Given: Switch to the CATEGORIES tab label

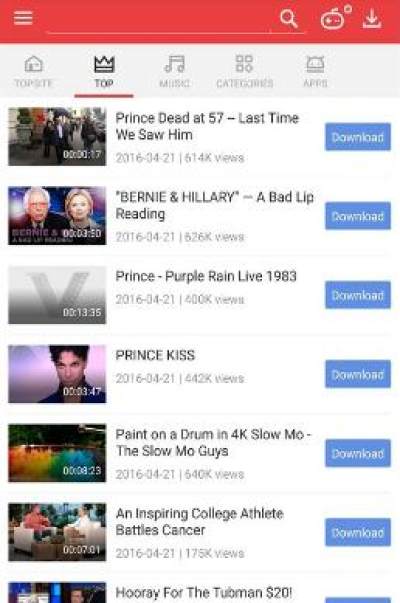Looking at the screenshot, I should [245, 83].
